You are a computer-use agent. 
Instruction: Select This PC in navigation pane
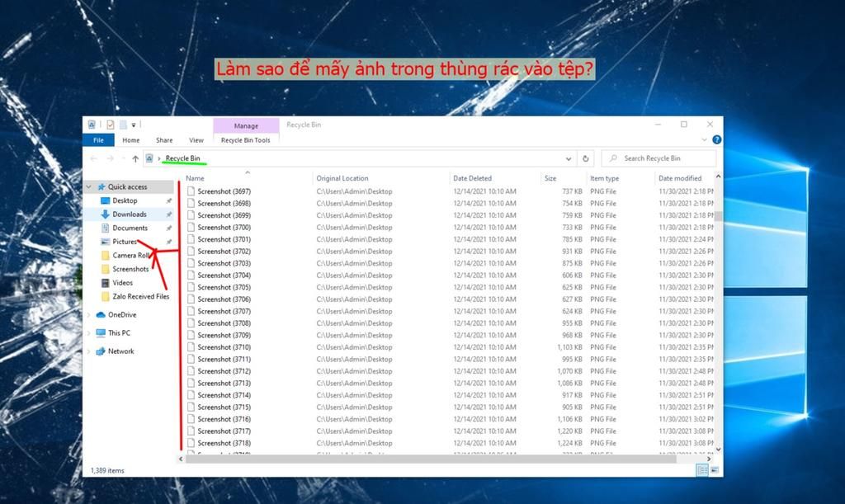coord(119,332)
